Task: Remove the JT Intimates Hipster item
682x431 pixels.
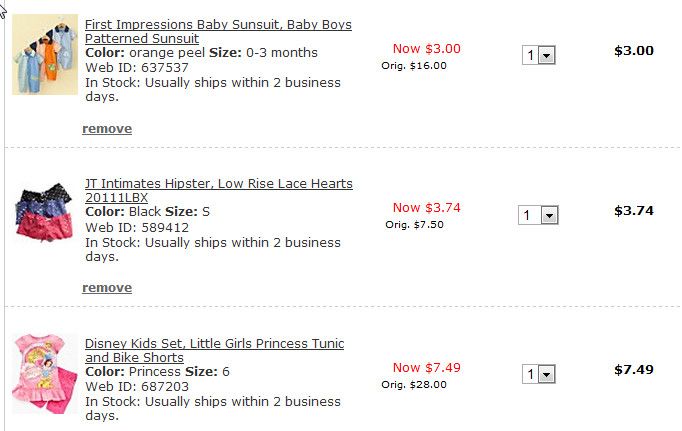Action: pyautogui.click(x=107, y=288)
